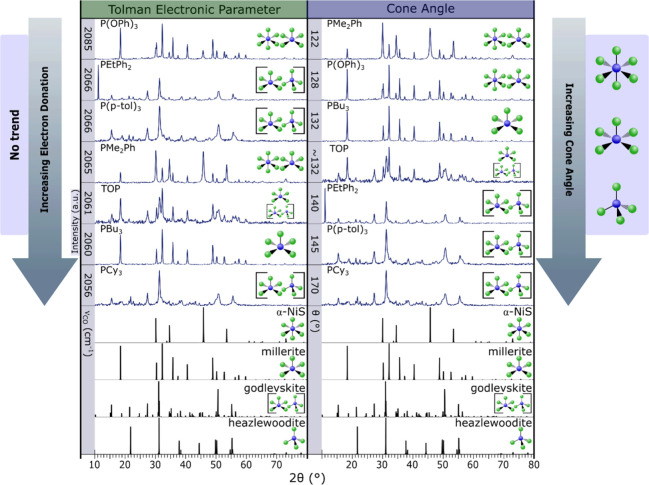The image size is (649, 485).
Task: Click bracketed structure icon in Cone Angle PCy3 row
Action: pos(507,285)
